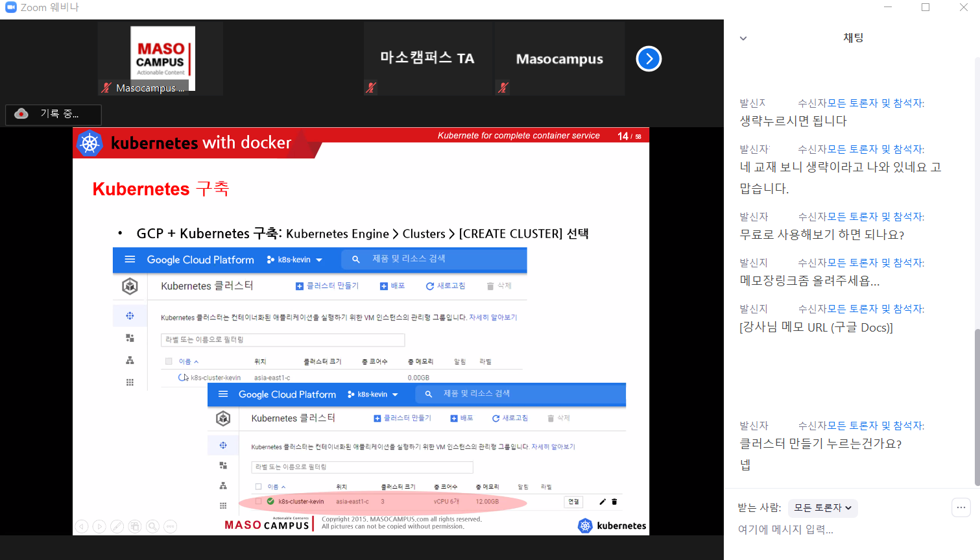Image resolution: width=980 pixels, height=560 pixels.
Task: Tick the checkbox beside k8s-cluster-kevin row
Action: tap(259, 502)
